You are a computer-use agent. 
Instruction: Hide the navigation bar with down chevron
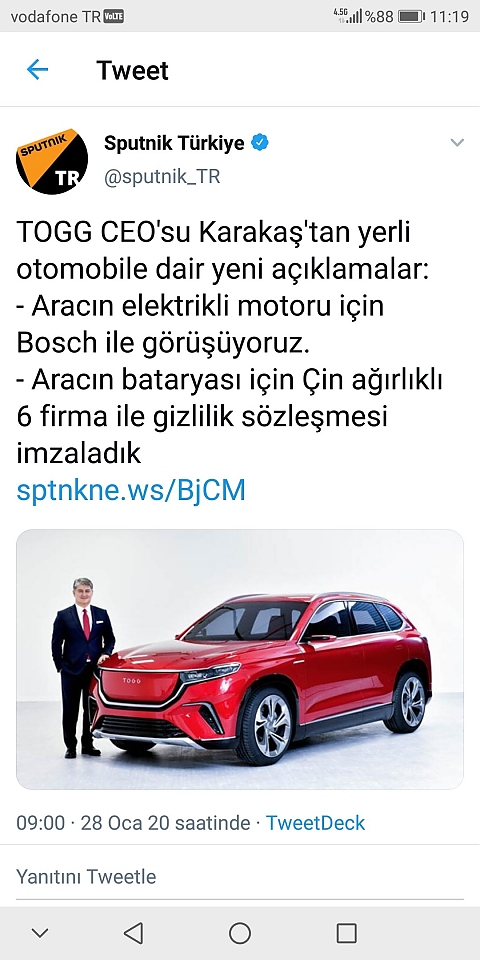point(40,932)
